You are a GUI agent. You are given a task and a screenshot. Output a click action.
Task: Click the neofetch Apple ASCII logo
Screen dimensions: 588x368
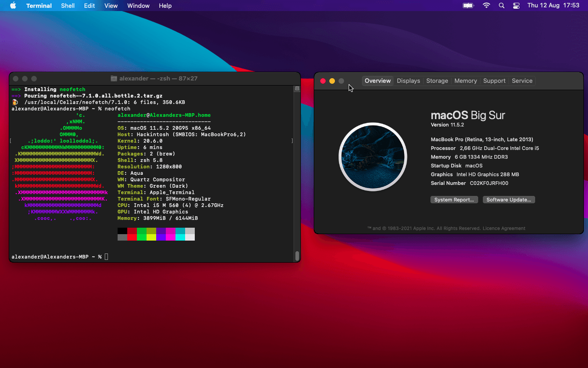click(x=60, y=167)
